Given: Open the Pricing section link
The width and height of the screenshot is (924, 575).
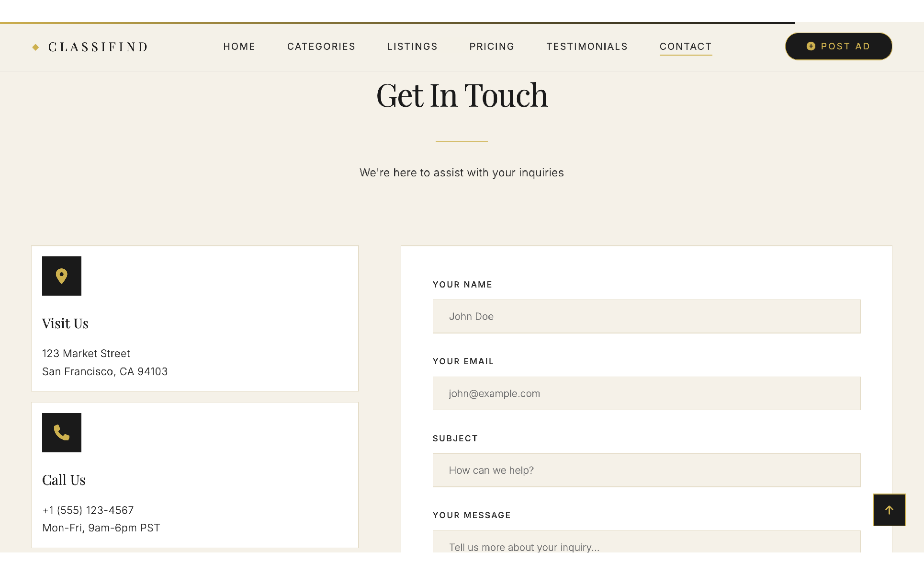Looking at the screenshot, I should tap(492, 46).
